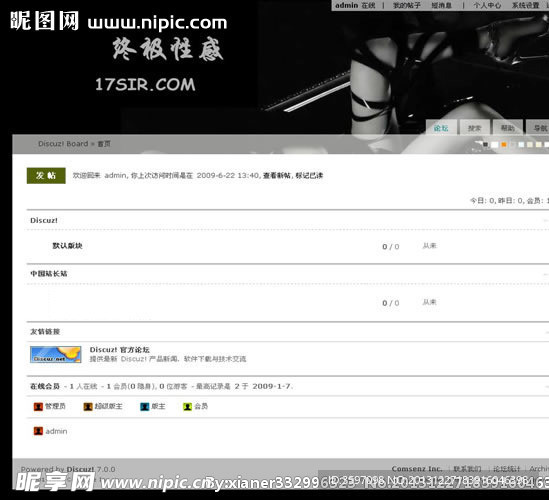Click the 查看新帖 link

point(277,175)
